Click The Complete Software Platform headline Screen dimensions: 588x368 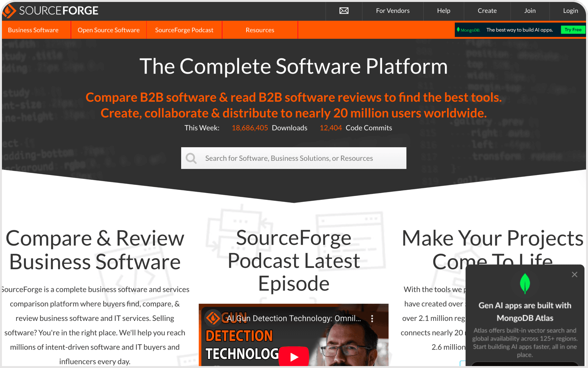click(294, 66)
